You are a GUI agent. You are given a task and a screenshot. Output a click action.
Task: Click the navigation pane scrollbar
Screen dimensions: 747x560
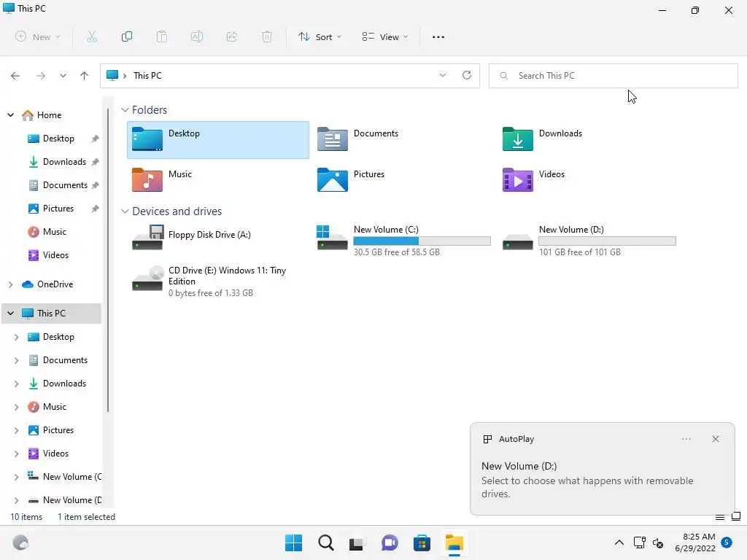(x=108, y=260)
